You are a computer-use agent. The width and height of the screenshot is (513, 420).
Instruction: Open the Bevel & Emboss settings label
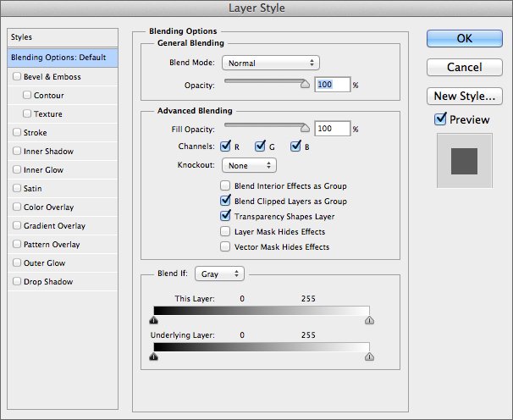[x=52, y=77]
